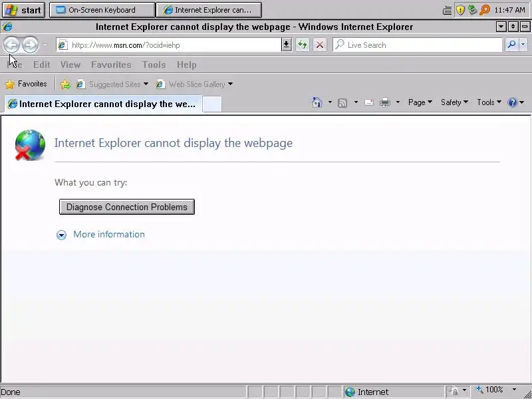Click the Forward navigation arrow
Screen dimensions: 532x399
pyautogui.click(x=30, y=45)
